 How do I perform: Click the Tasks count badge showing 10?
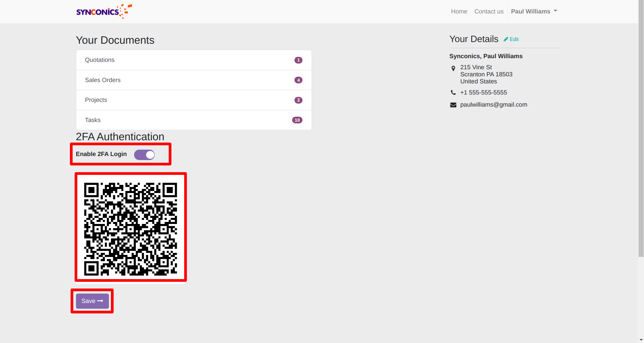(297, 120)
